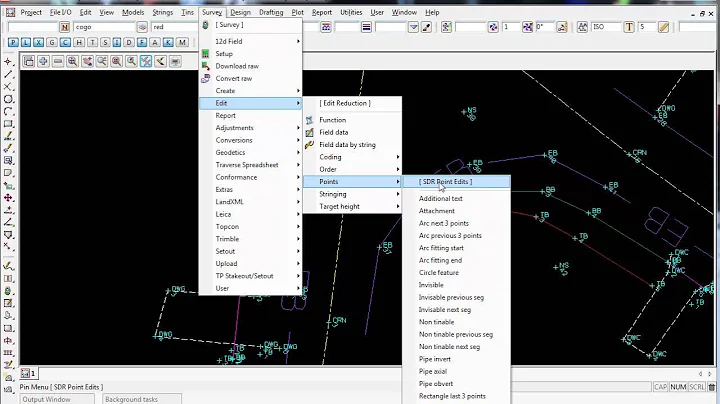Click the Field data by string icon

pyautogui.click(x=309, y=145)
